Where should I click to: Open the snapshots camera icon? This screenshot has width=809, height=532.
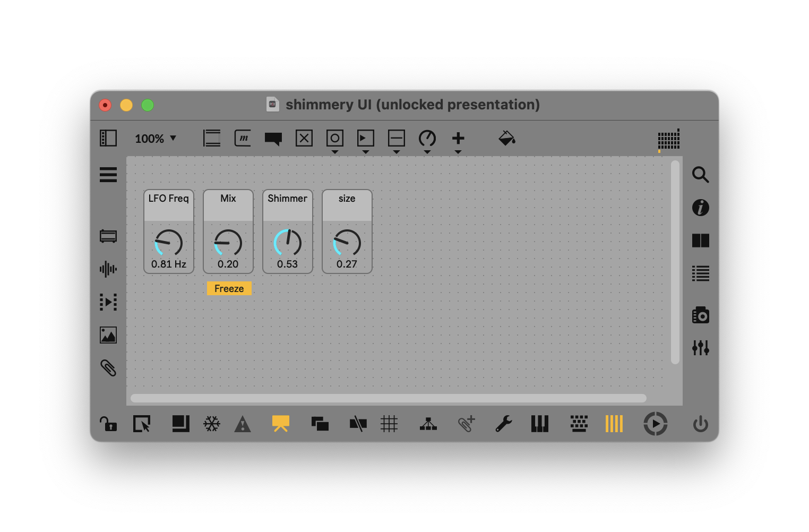click(701, 315)
